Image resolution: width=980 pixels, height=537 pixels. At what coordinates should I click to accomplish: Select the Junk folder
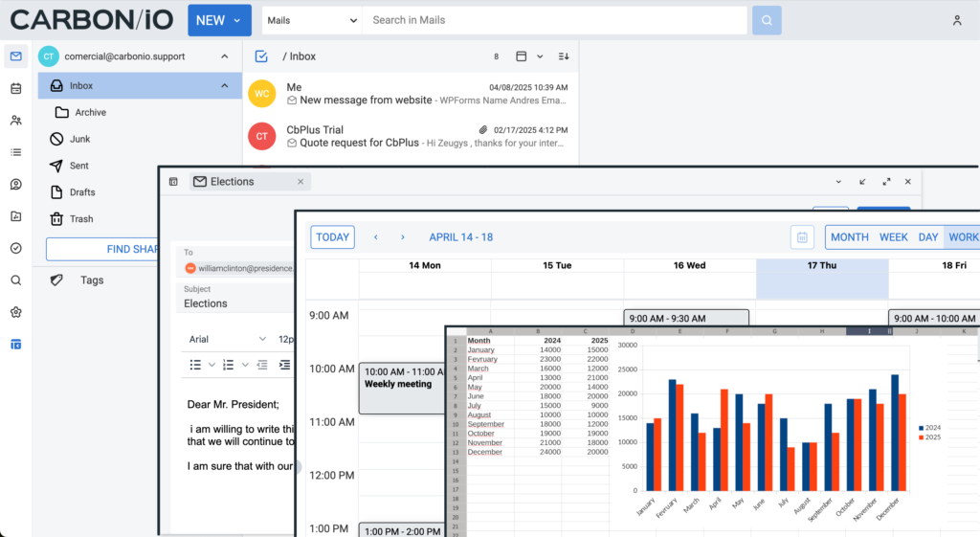tap(80, 139)
